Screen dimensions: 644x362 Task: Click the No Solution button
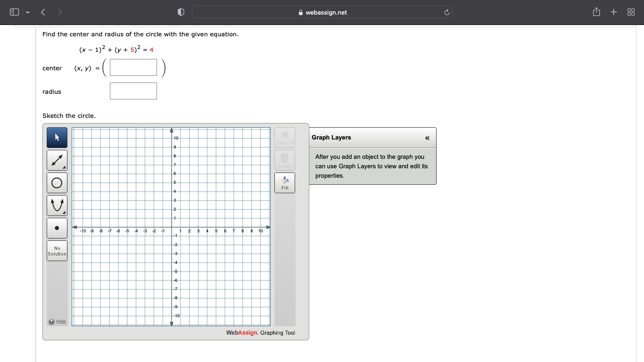[x=57, y=251]
